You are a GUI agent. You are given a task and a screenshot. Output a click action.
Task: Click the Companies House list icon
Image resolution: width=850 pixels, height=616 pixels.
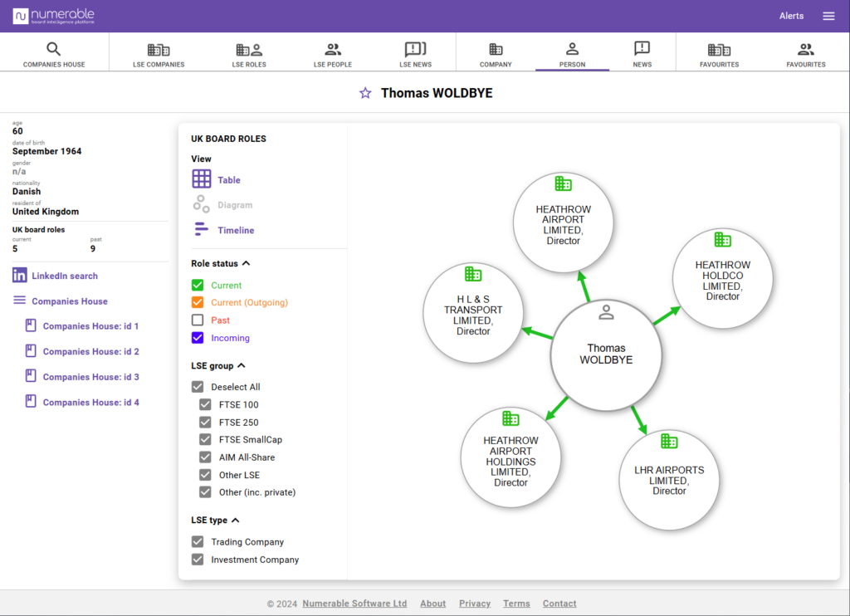click(20, 301)
